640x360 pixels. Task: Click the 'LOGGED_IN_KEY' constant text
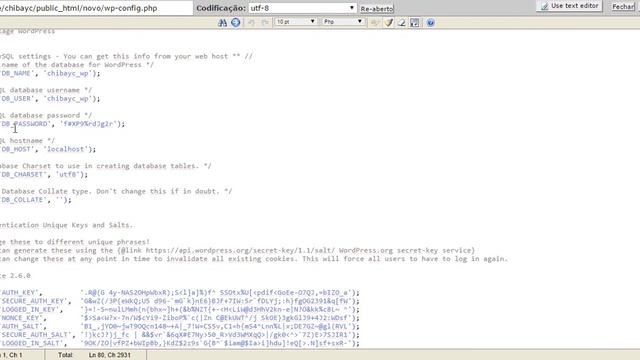29,309
